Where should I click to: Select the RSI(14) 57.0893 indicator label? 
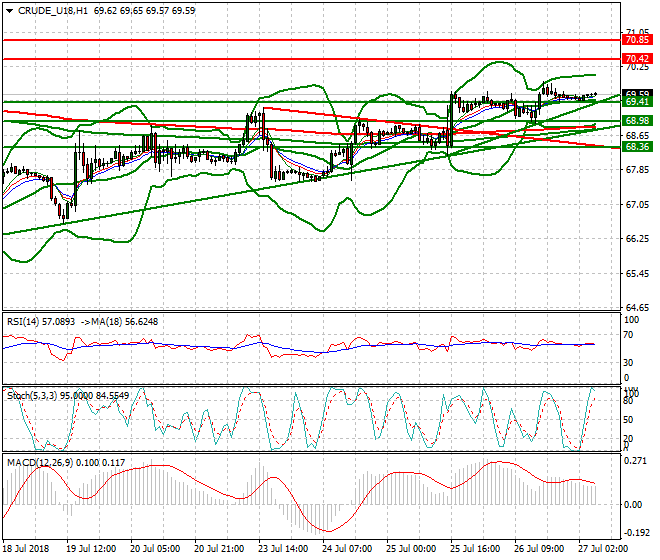tap(41, 322)
